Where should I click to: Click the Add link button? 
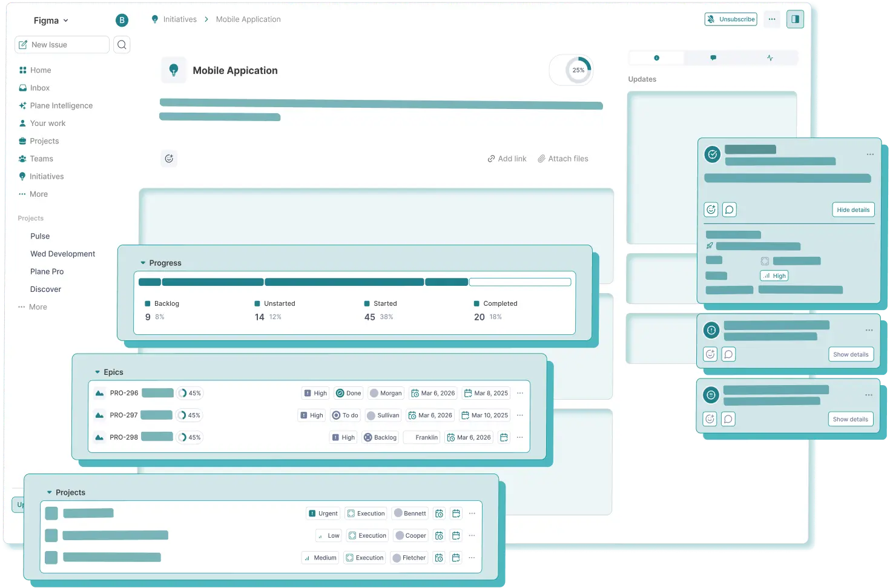click(x=507, y=159)
